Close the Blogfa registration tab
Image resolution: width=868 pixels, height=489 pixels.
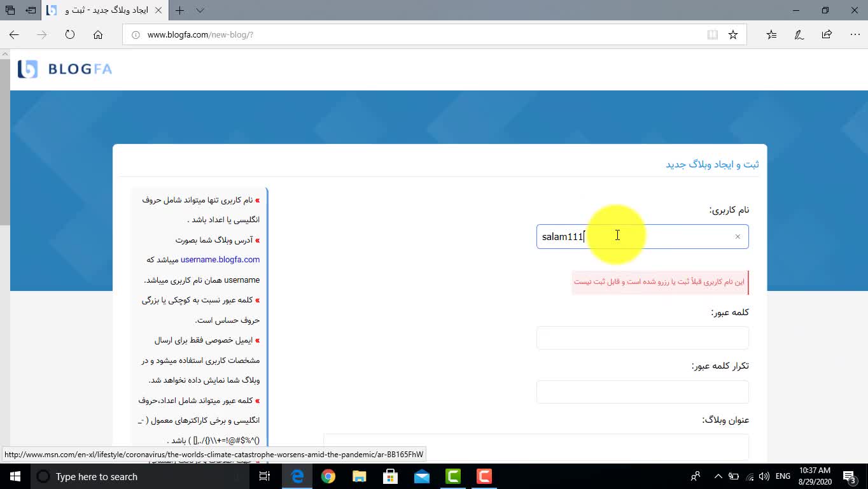pyautogui.click(x=158, y=10)
